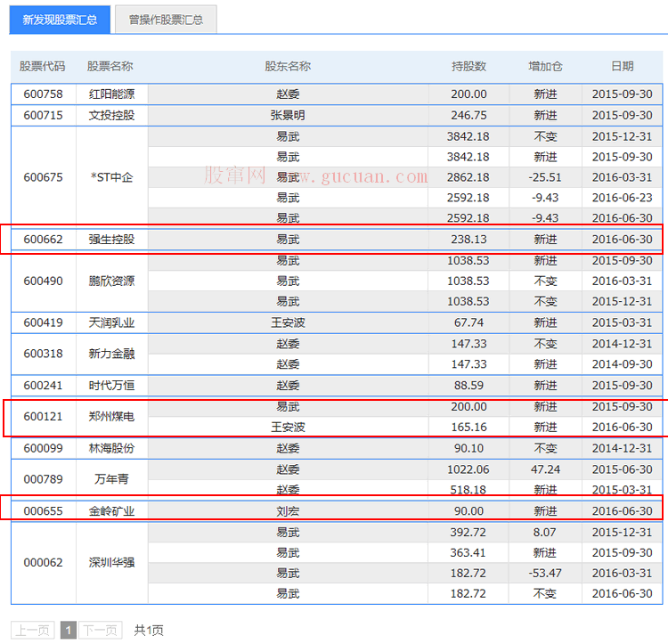Select date 2014-09-30
This screenshot has width=668, height=644.
622,364
